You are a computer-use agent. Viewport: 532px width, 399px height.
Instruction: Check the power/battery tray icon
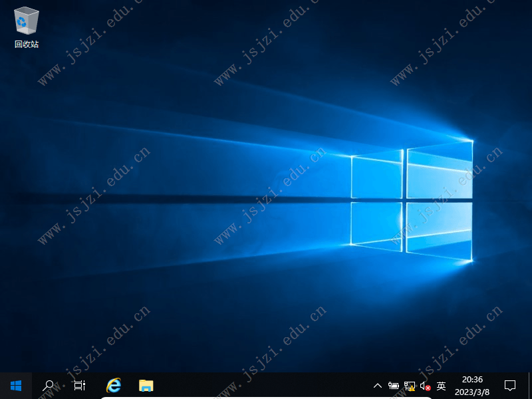tap(394, 386)
